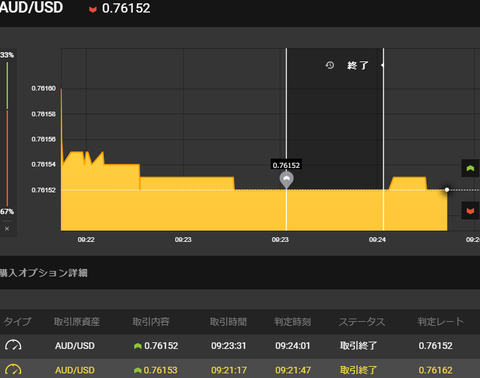Click the red arrow next to 0.76152 header
This screenshot has width=480, height=378.
coord(93,9)
